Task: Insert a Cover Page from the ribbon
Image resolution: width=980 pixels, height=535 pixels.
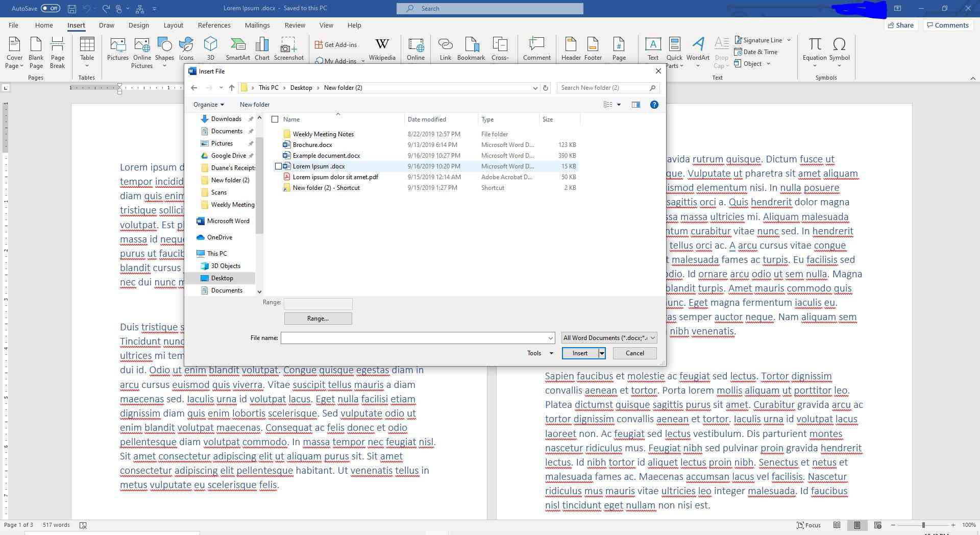Action: (x=14, y=53)
